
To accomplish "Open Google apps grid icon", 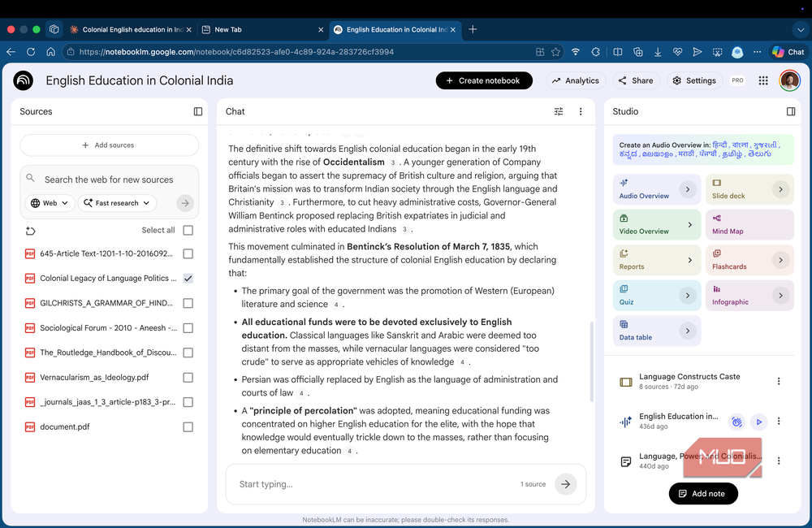I will pyautogui.click(x=763, y=81).
